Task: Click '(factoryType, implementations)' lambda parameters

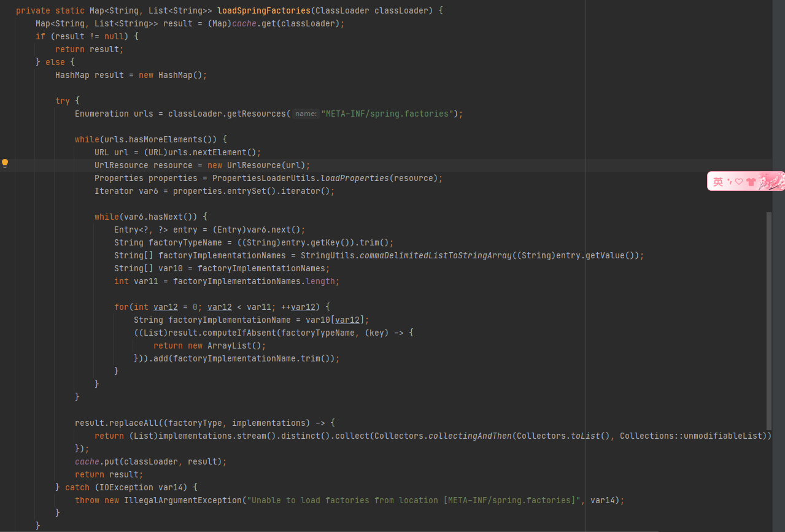Action: click(x=237, y=423)
